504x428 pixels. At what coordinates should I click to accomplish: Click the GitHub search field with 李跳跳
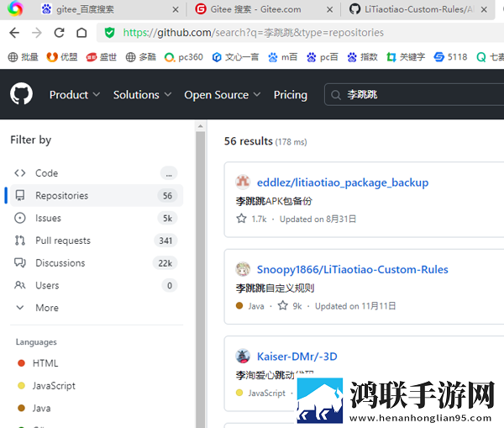point(415,95)
